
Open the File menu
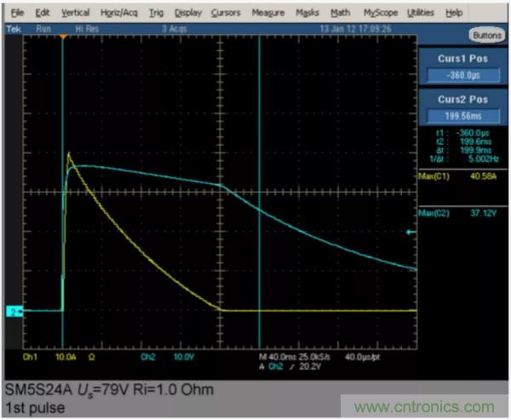click(x=18, y=14)
